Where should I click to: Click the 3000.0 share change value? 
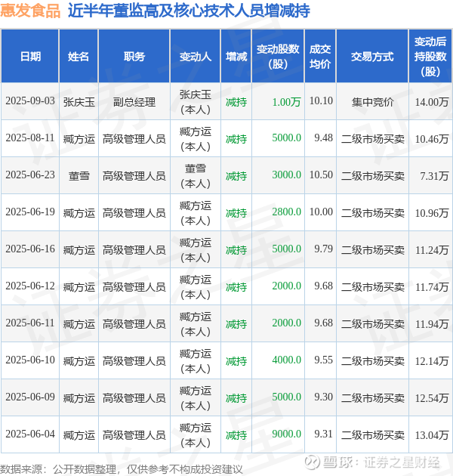[x=286, y=175]
